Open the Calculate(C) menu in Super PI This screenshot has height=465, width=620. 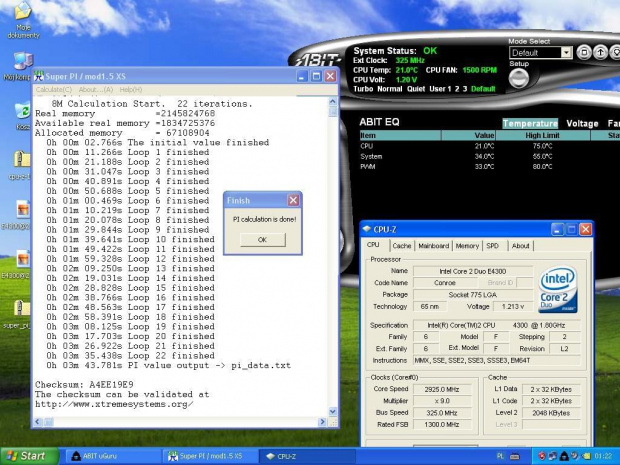(54, 89)
